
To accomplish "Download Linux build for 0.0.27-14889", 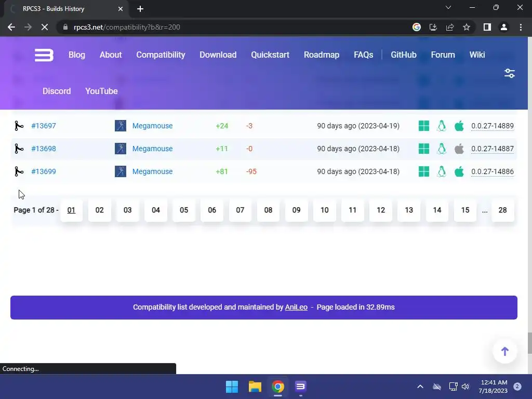I will (x=442, y=126).
